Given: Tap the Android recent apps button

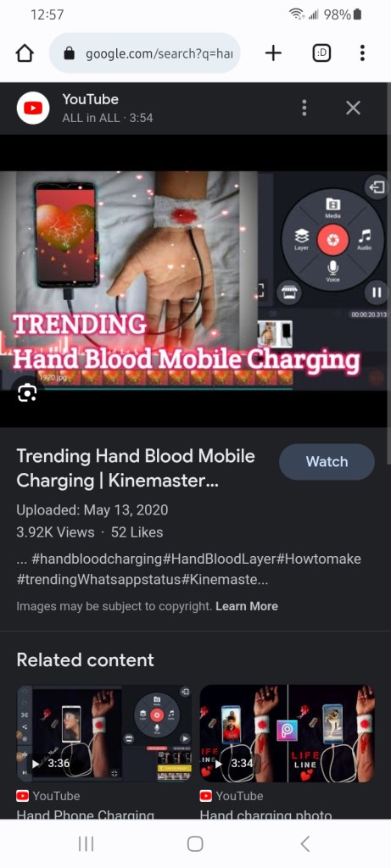Looking at the screenshot, I should tap(86, 843).
